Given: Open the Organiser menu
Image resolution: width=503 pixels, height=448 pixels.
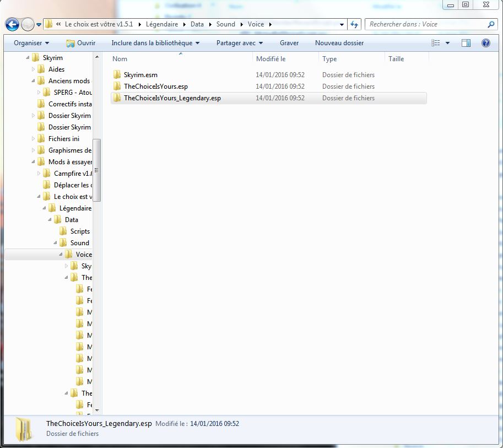Looking at the screenshot, I should (31, 43).
